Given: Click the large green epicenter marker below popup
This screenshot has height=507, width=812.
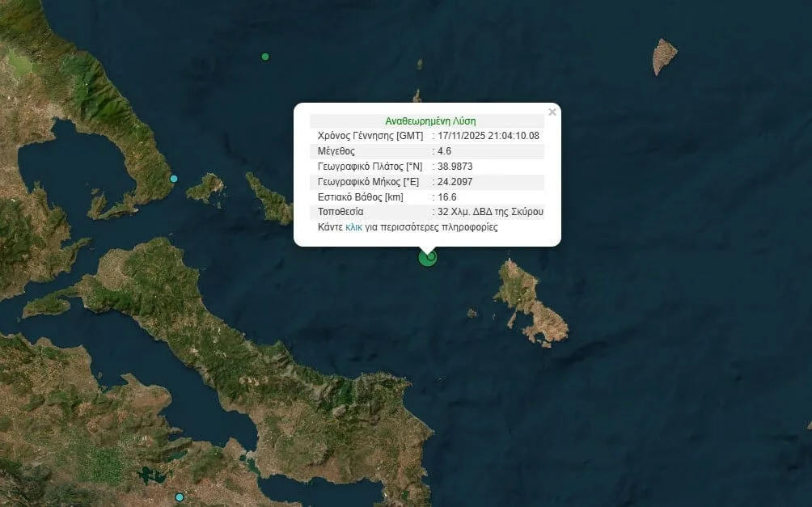Looking at the screenshot, I should (427, 258).
